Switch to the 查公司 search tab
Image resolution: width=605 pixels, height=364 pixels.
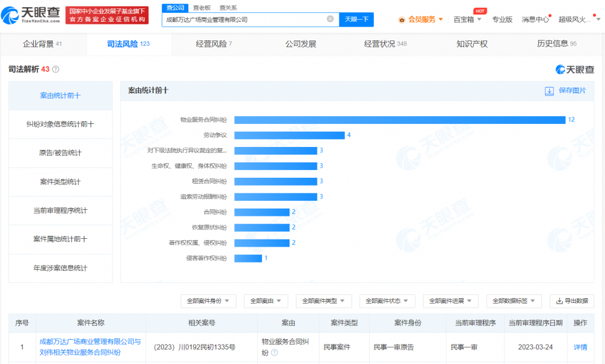point(175,8)
